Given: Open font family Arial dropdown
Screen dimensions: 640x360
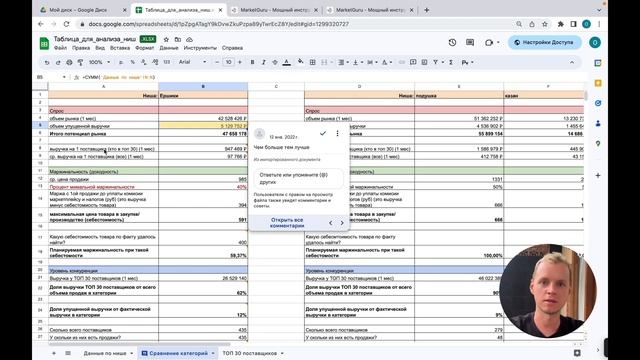Looking at the screenshot, I should coord(193,62).
